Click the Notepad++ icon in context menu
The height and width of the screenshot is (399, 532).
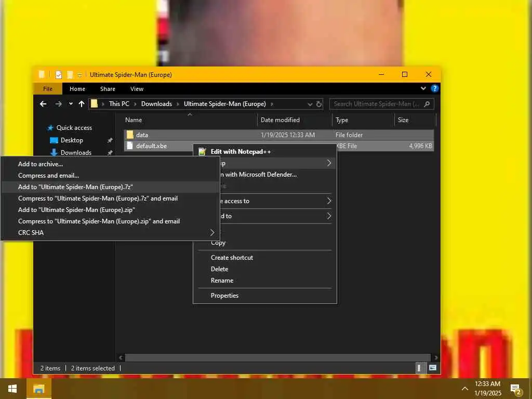click(202, 152)
